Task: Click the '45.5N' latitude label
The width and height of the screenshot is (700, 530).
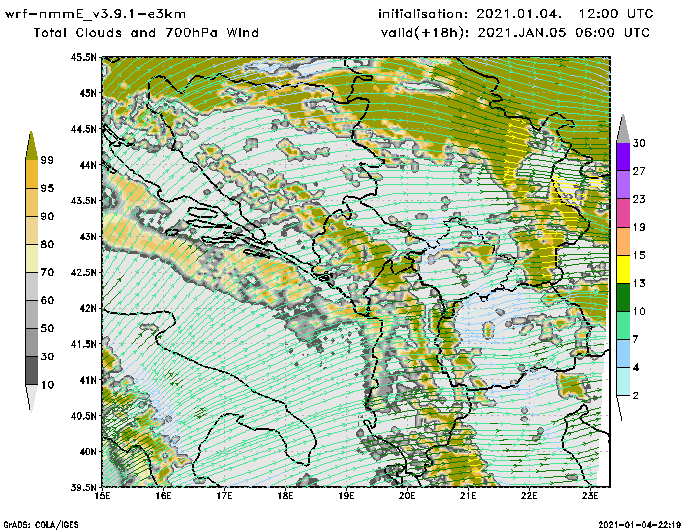Action: pyautogui.click(x=83, y=57)
